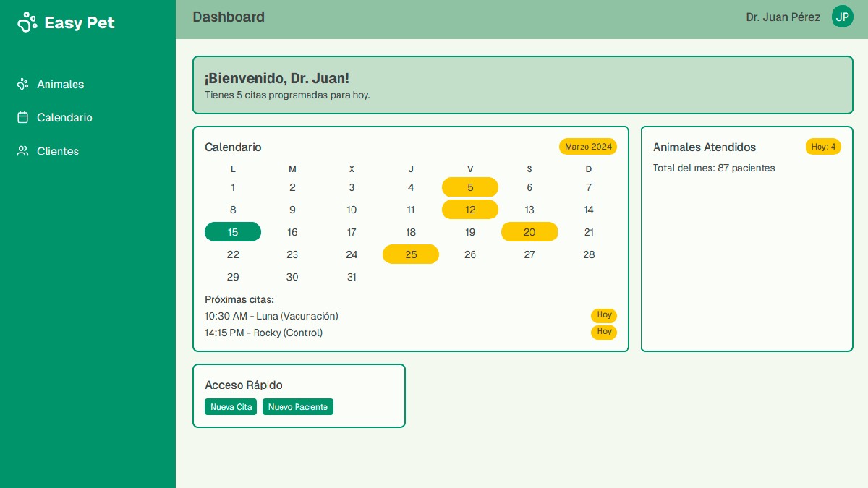
Task: Select the yellow day 5 in calendar
Action: pos(470,187)
